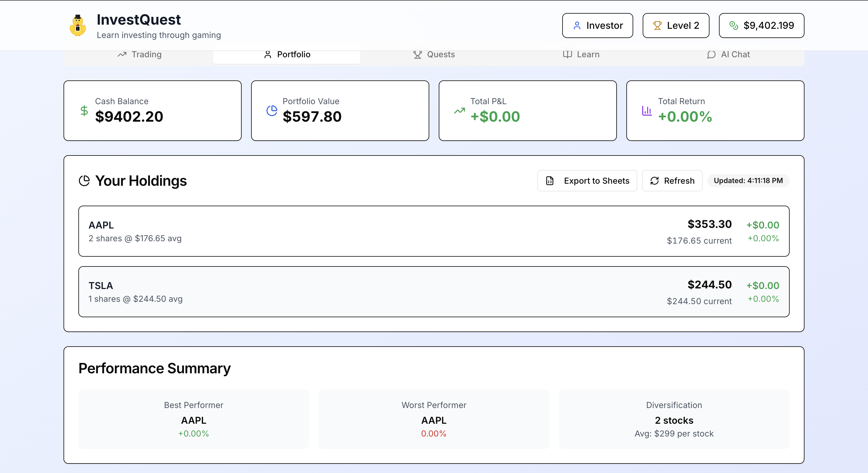Viewport: 868px width, 473px height.
Task: Click the green trending arrow Total P&L icon
Action: click(x=459, y=110)
